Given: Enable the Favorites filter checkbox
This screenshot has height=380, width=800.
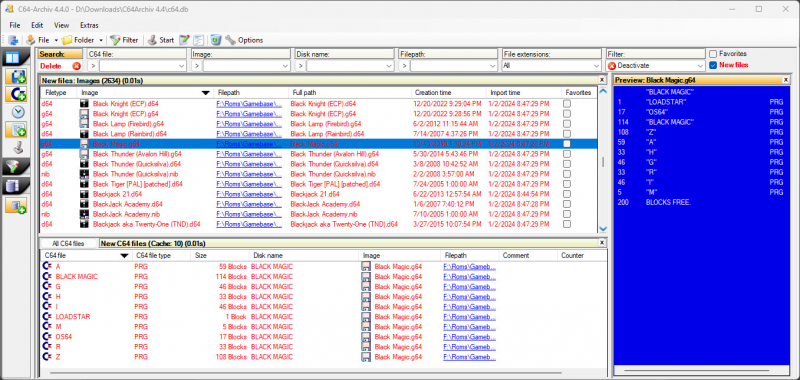Looking at the screenshot, I should click(x=713, y=54).
